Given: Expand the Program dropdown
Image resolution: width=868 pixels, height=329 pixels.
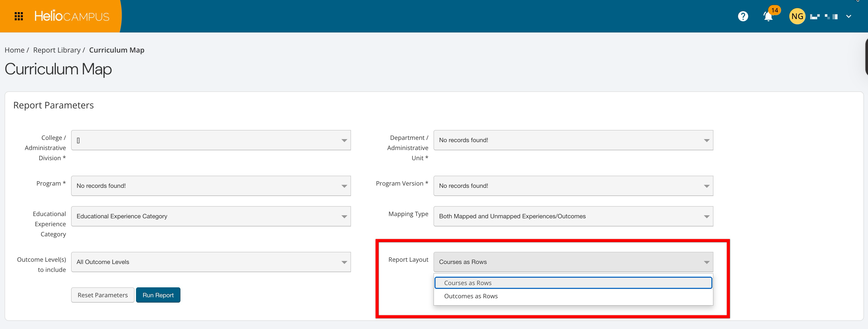Looking at the screenshot, I should pyautogui.click(x=211, y=186).
